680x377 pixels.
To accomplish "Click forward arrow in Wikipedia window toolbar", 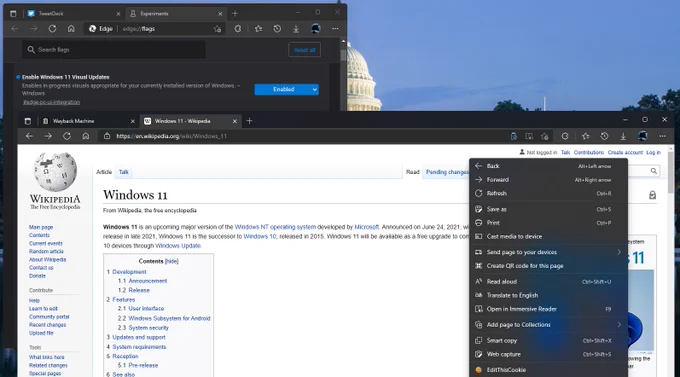I will (x=48, y=136).
